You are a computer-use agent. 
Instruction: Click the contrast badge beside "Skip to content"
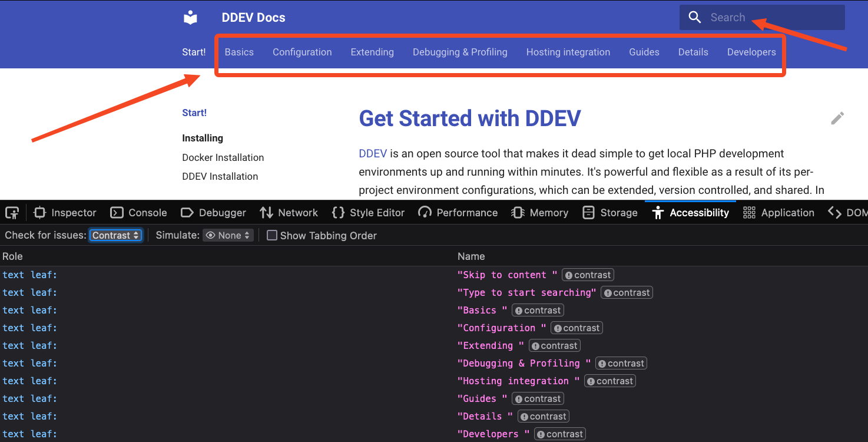[588, 275]
